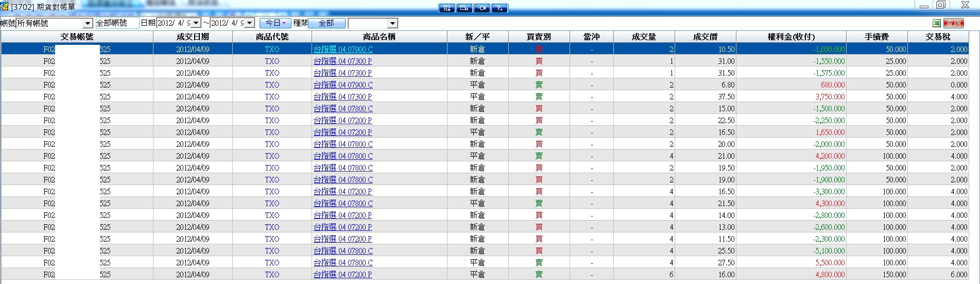This screenshot has width=980, height=284.
Task: Select the fee cell 150.000
Action: [x=876, y=274]
